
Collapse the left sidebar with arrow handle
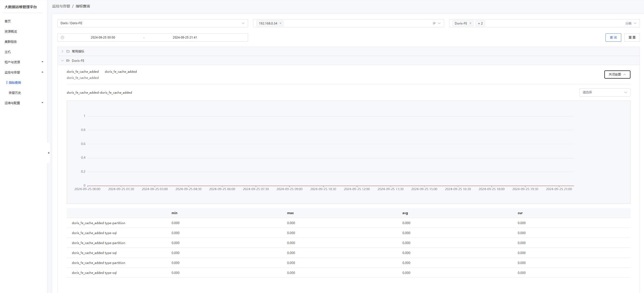[49, 153]
